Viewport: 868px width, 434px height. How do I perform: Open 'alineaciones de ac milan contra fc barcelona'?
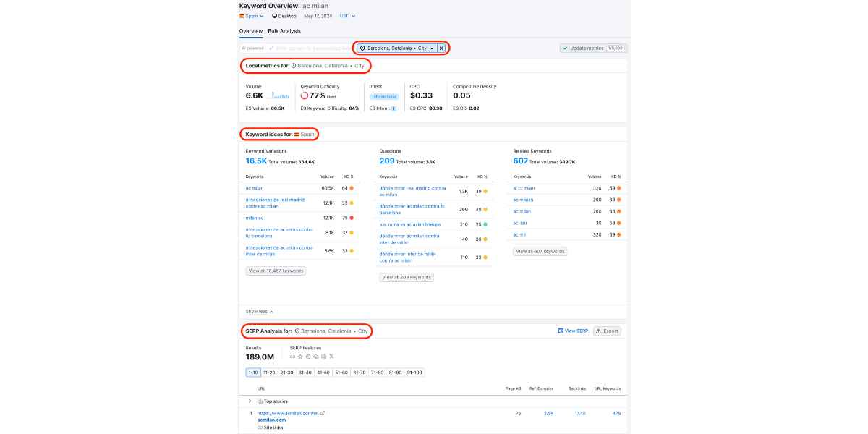279,232
